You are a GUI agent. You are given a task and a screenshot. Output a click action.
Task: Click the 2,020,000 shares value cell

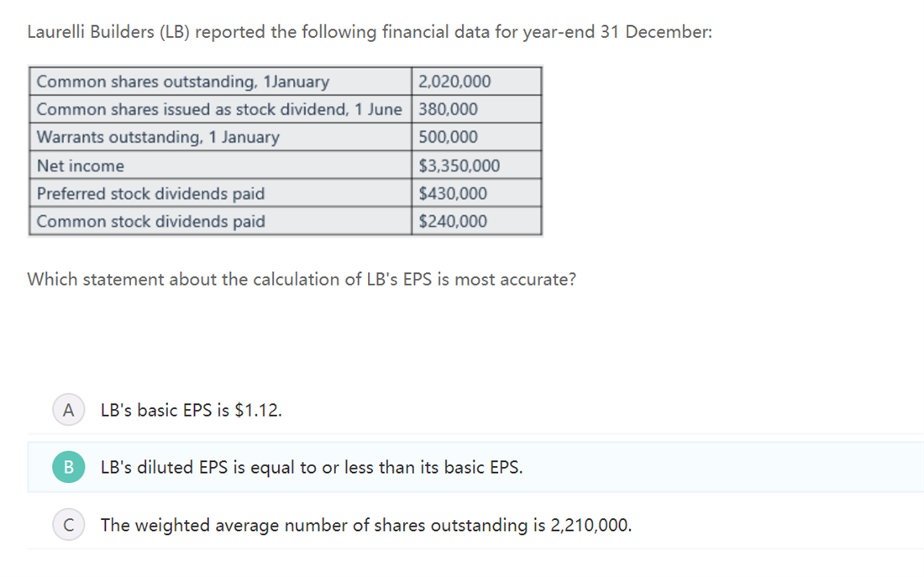476,81
